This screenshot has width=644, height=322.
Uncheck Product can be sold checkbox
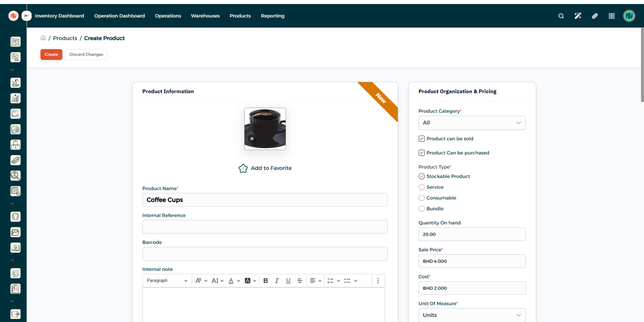tap(422, 139)
